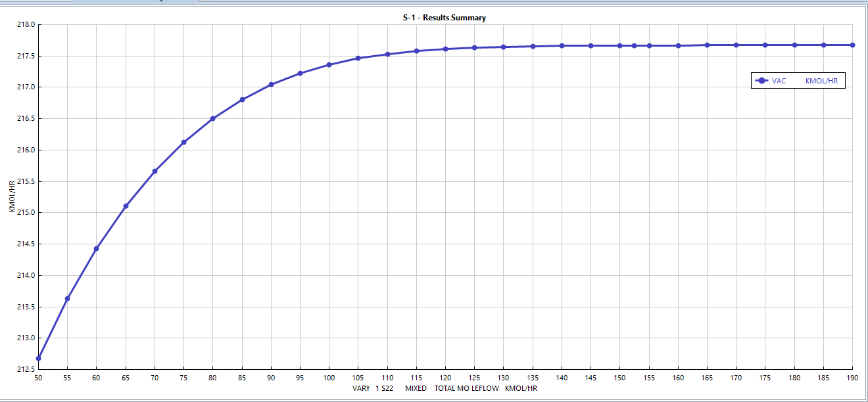Click the x-axis tick label 125
This screenshot has height=402, width=868.
click(x=475, y=378)
